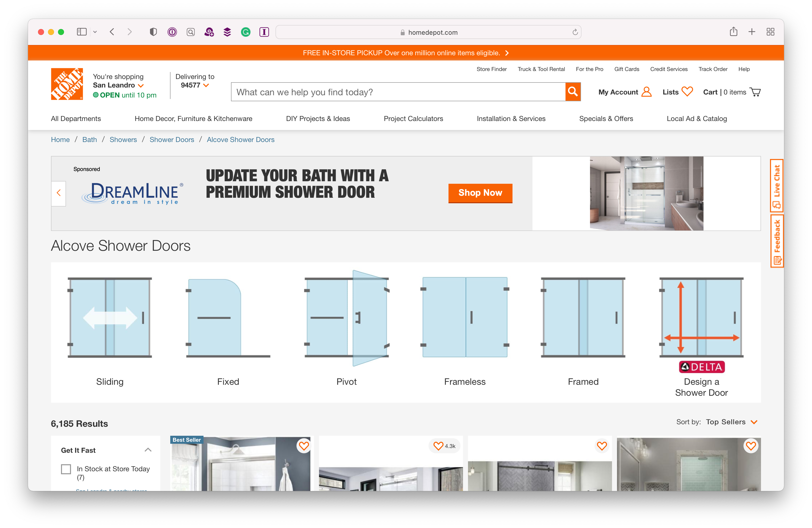
Task: Click arrow on Free In-Store Pickup banner
Action: tap(507, 53)
